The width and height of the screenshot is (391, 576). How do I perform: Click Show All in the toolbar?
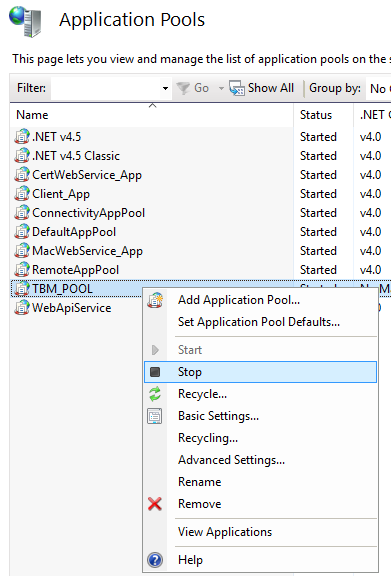click(262, 88)
